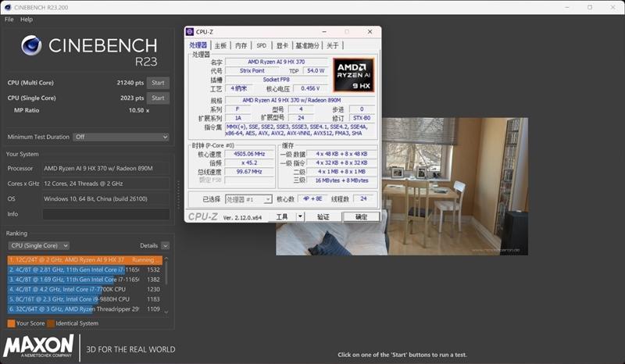Start the CPU Single Core test
Screen dimensions: 625x364
[158, 98]
